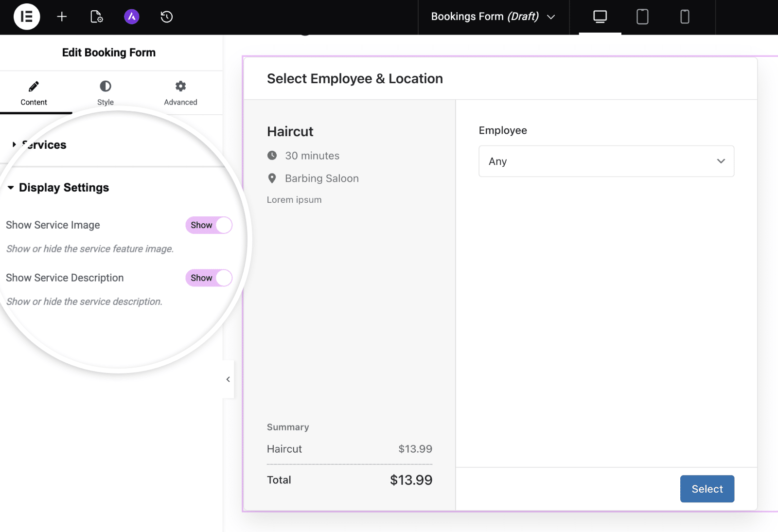Image resolution: width=778 pixels, height=532 pixels.
Task: Turn off Show Service Description
Action: (209, 278)
